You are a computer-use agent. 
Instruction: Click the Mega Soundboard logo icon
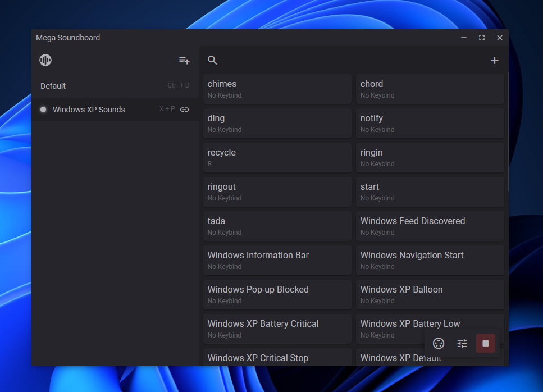click(x=45, y=60)
